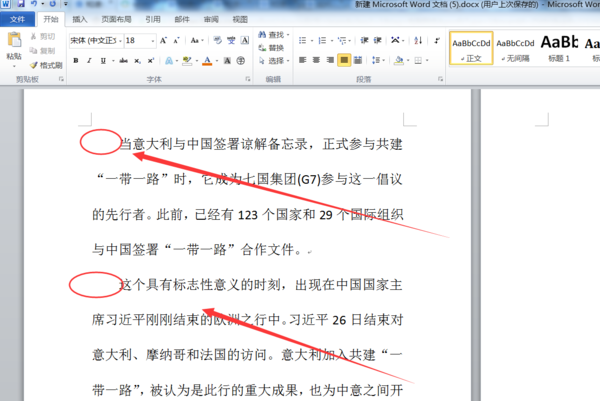Viewport: 600px width, 401px height.
Task: Open the font color red A dropdown arrow
Action: (217, 61)
